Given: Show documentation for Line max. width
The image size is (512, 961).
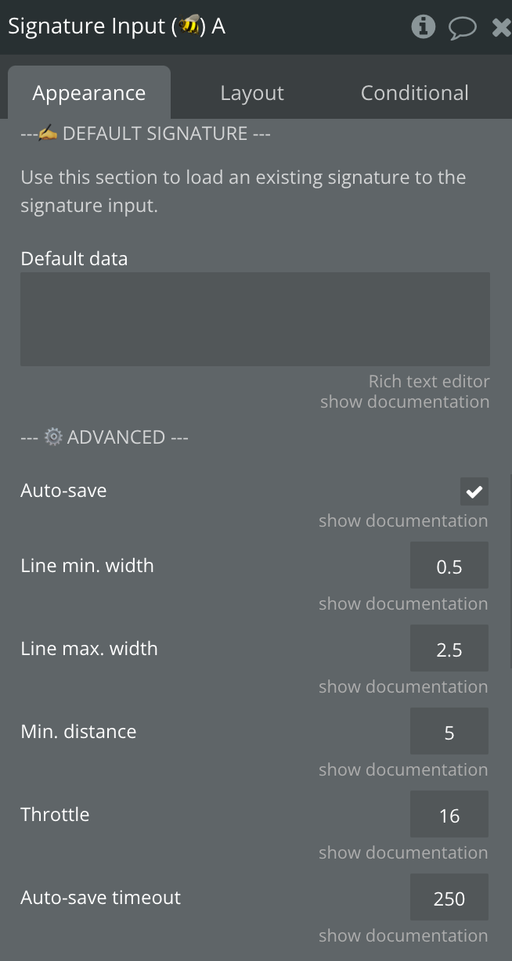Looking at the screenshot, I should click(x=403, y=687).
